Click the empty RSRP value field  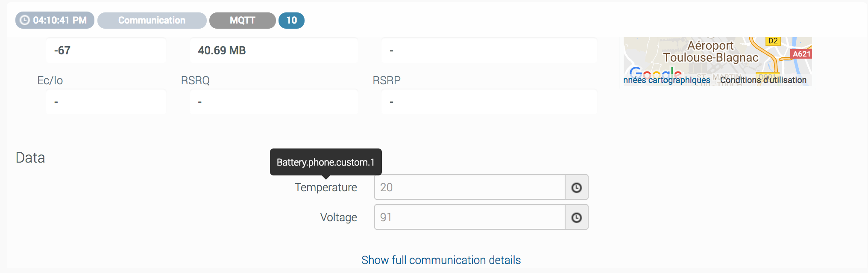point(489,102)
